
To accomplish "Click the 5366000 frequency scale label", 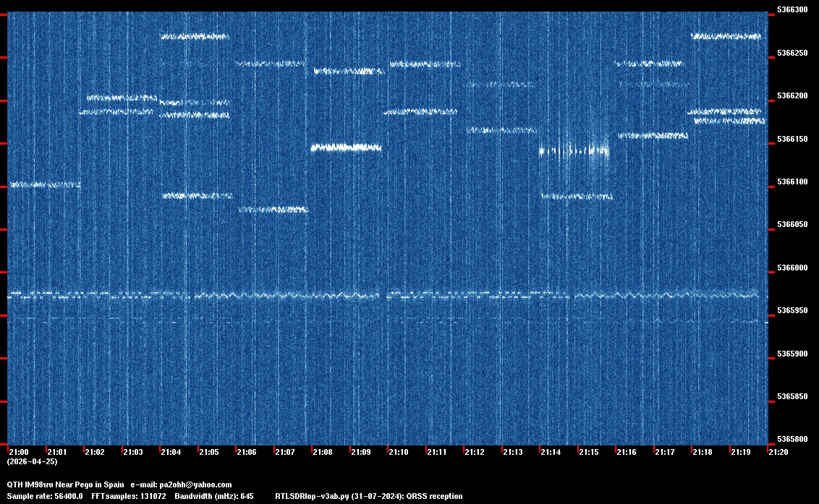I will (792, 268).
